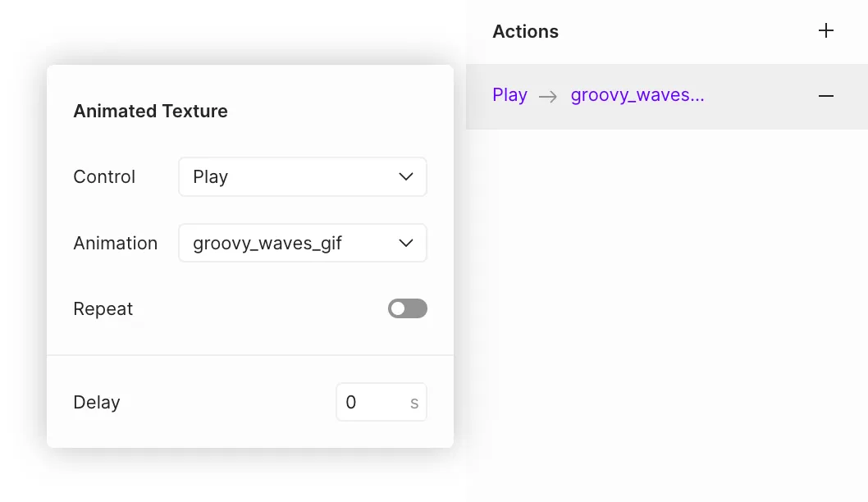Click the Delay field label
The image size is (868, 502).
click(97, 403)
